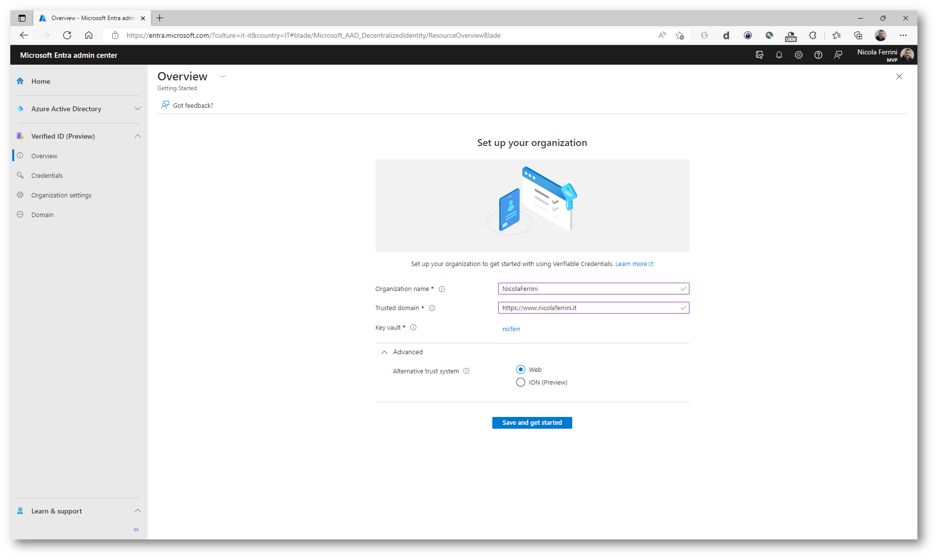Refresh the page
The image size is (938, 560).
pos(67,35)
